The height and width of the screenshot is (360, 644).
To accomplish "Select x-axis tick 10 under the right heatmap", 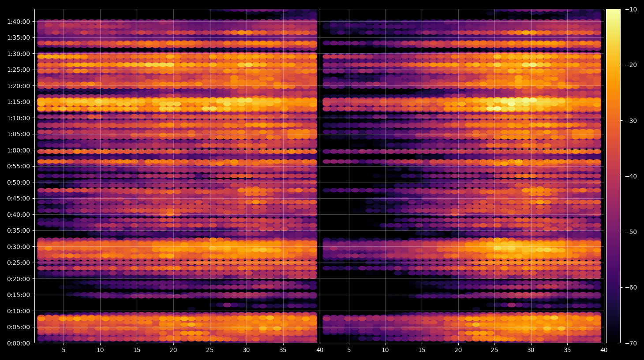I will 385,350.
